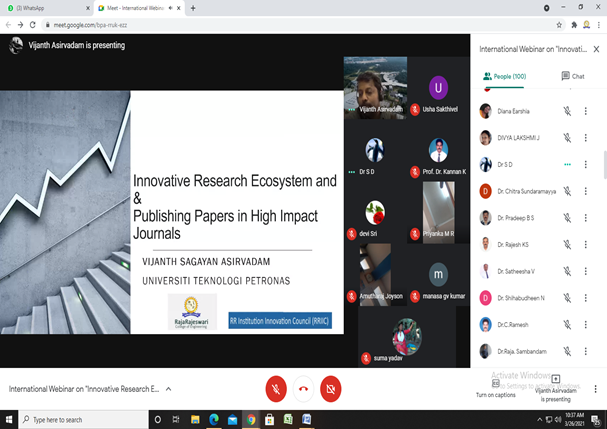Open the RR Institution Innovation Council banner

[x=280, y=321]
